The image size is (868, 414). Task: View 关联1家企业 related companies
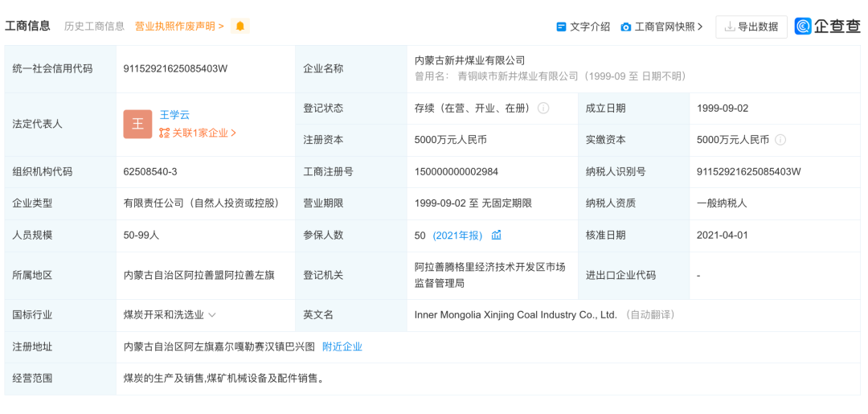[x=200, y=133]
